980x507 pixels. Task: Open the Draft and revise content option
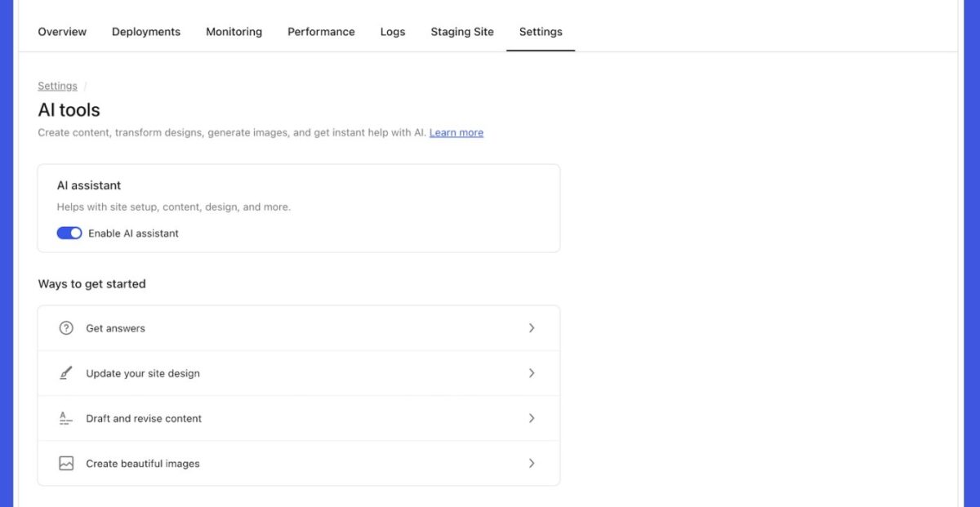click(x=144, y=418)
